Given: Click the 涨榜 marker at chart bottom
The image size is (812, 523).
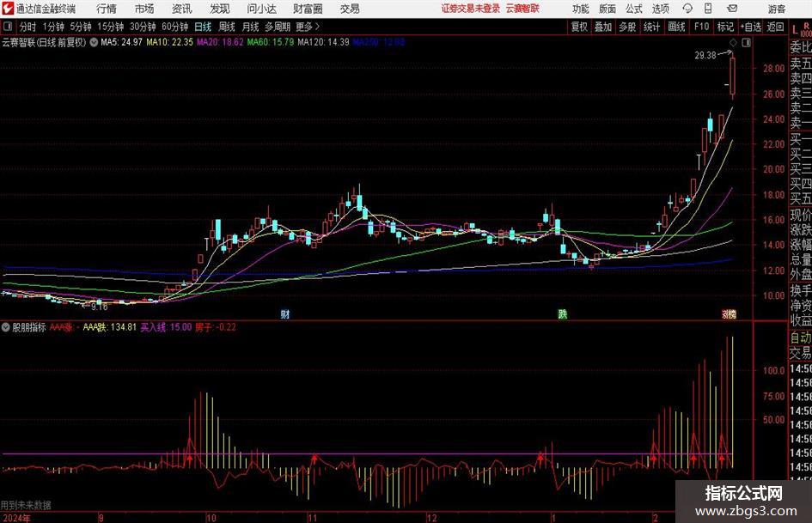Looking at the screenshot, I should [730, 313].
